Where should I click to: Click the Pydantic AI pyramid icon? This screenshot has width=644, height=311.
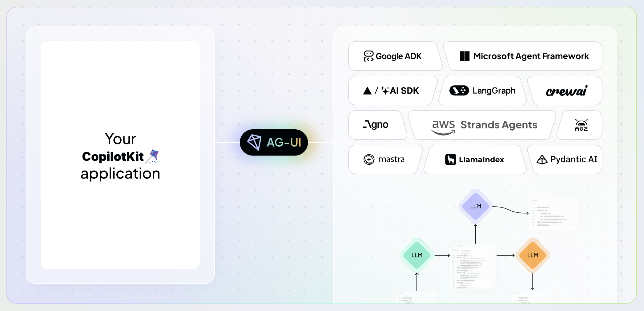coord(542,160)
